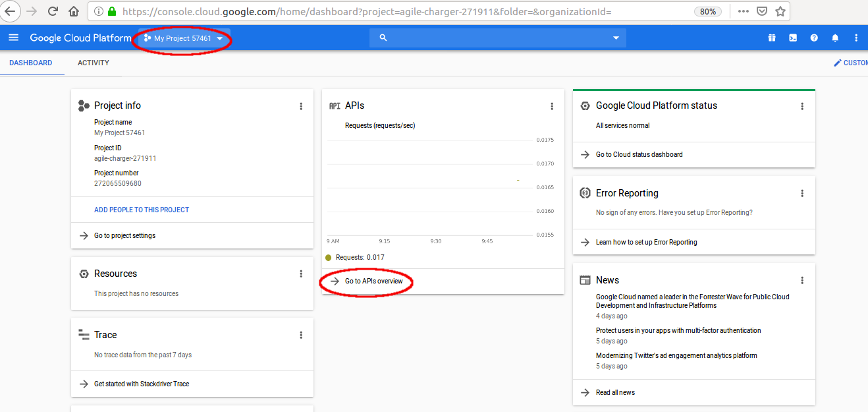Open Trace card options menu
This screenshot has height=412, width=868.
(301, 335)
